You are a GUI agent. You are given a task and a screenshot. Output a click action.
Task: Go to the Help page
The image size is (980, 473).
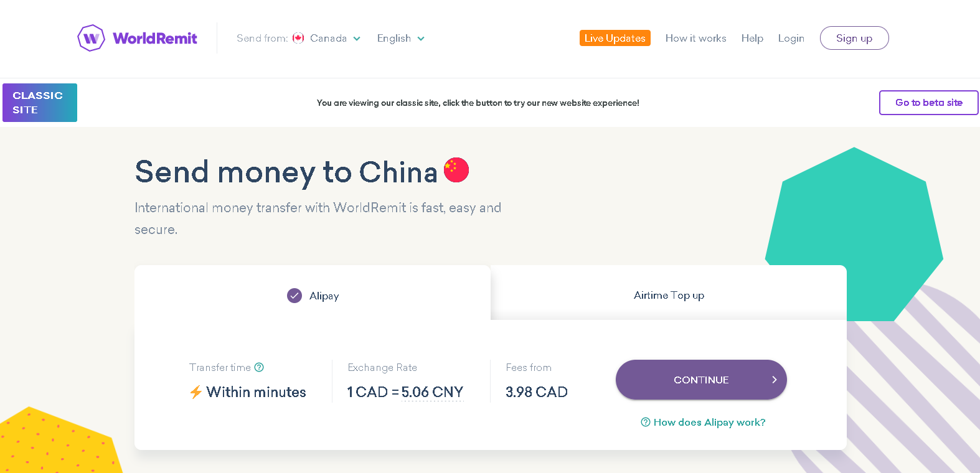752,38
